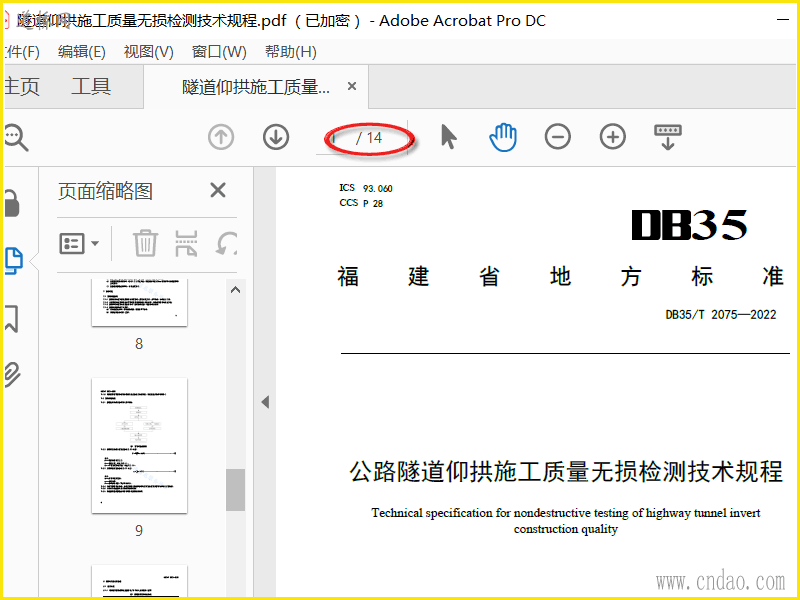Go to previous page arrow
The width and height of the screenshot is (800, 600).
click(x=221, y=137)
